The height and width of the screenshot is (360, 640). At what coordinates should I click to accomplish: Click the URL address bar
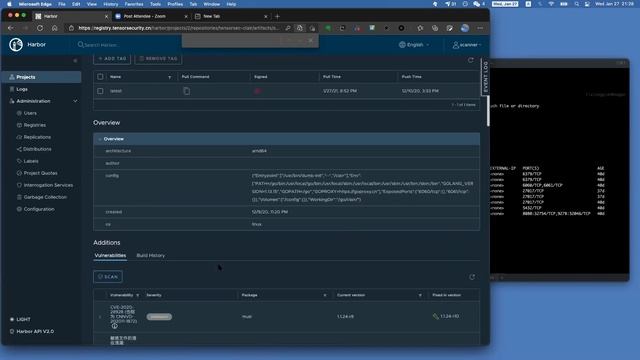(178, 28)
